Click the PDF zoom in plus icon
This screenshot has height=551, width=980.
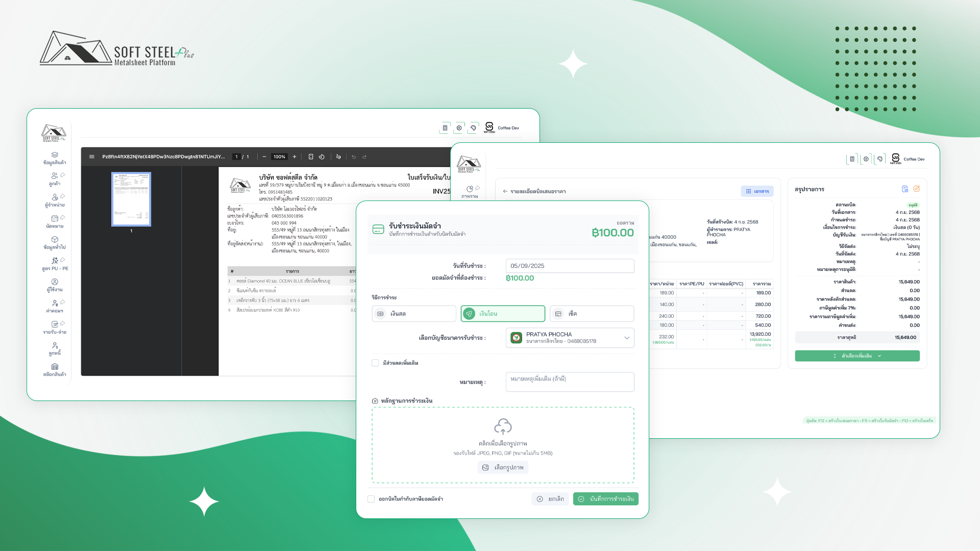(x=295, y=157)
